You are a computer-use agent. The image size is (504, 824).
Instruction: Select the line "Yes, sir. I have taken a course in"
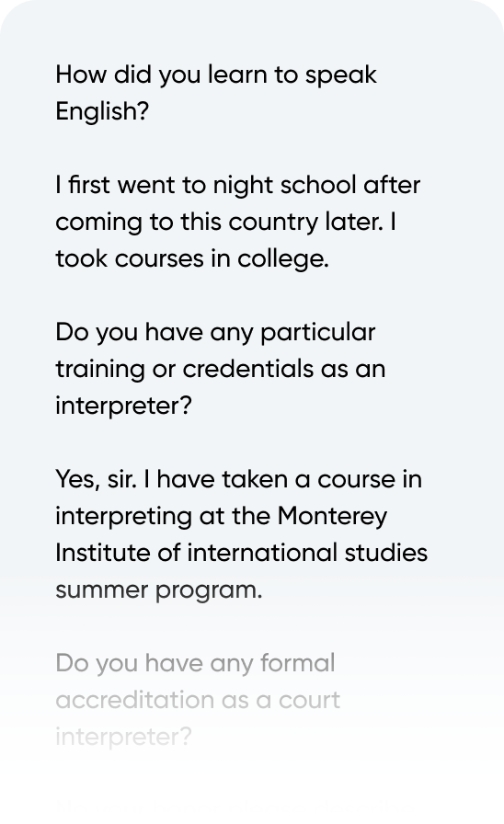pyautogui.click(x=238, y=480)
